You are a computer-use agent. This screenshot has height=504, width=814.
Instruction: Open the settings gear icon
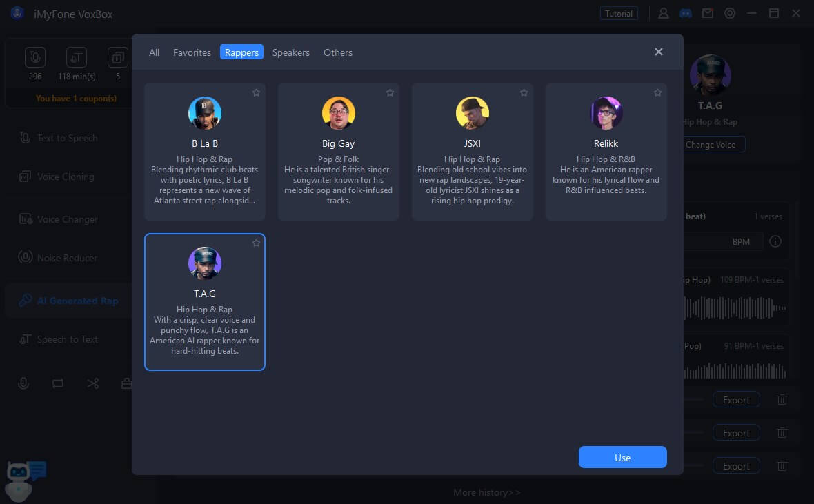[x=729, y=13]
